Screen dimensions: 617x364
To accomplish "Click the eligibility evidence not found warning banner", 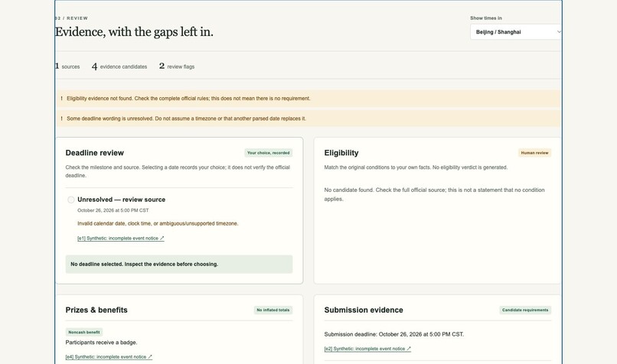I will pos(308,99).
